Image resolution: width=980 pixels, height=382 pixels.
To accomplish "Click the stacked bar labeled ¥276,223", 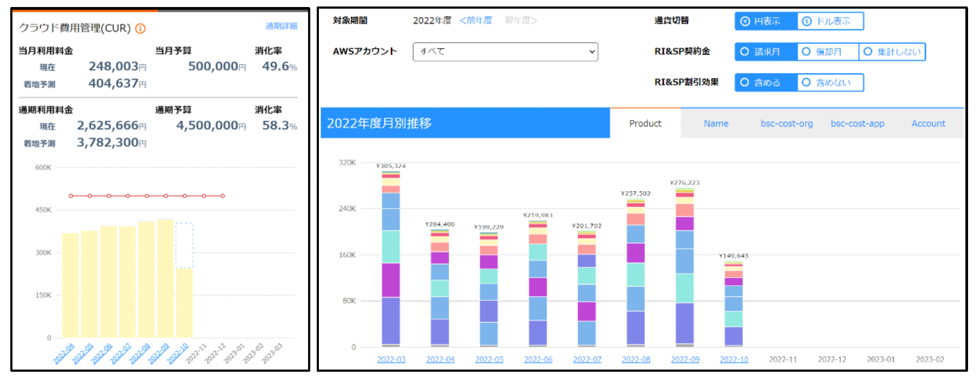I will click(x=685, y=267).
